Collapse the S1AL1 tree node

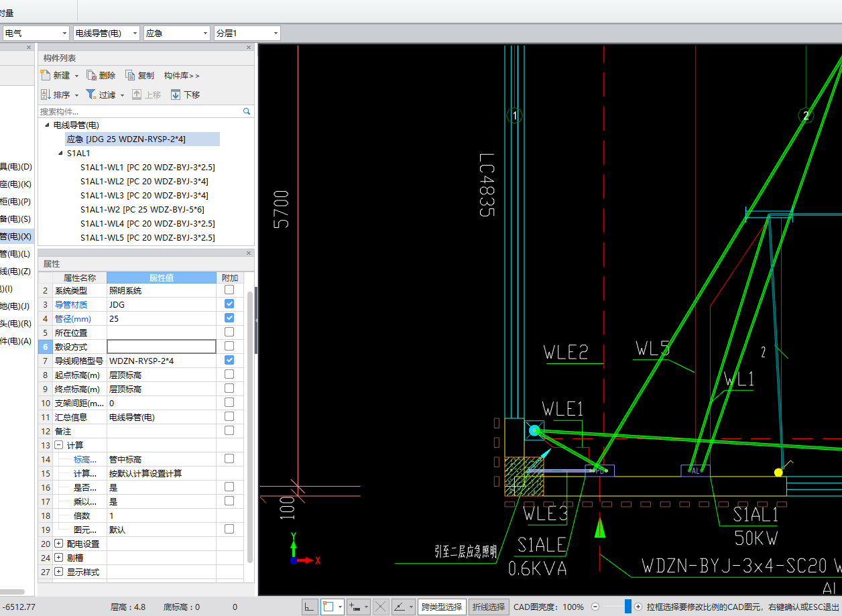[x=60, y=153]
